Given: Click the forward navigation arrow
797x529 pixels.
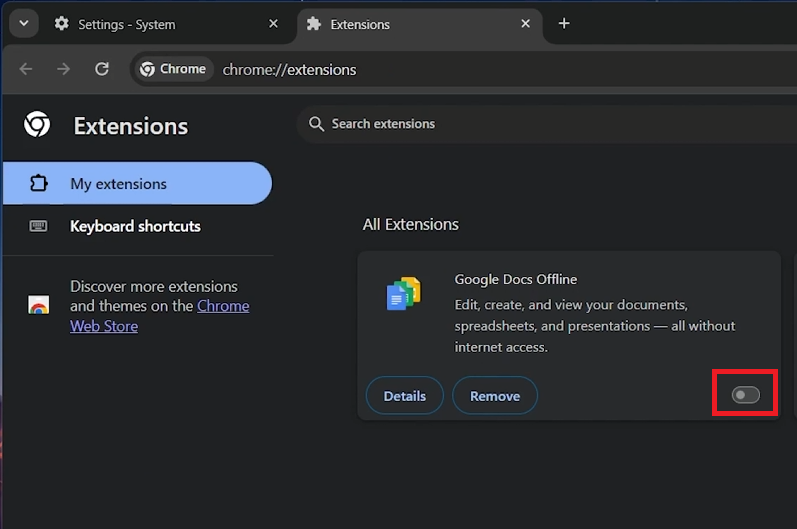Looking at the screenshot, I should point(63,69).
